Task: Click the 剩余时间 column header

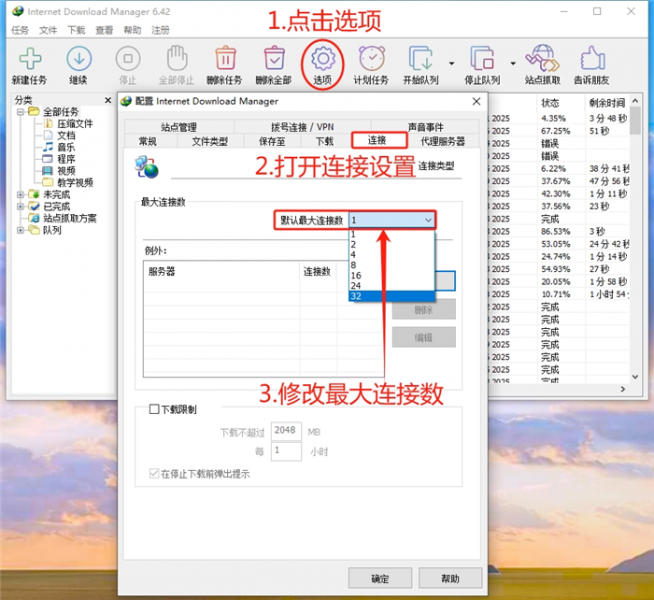Action: tap(607, 103)
